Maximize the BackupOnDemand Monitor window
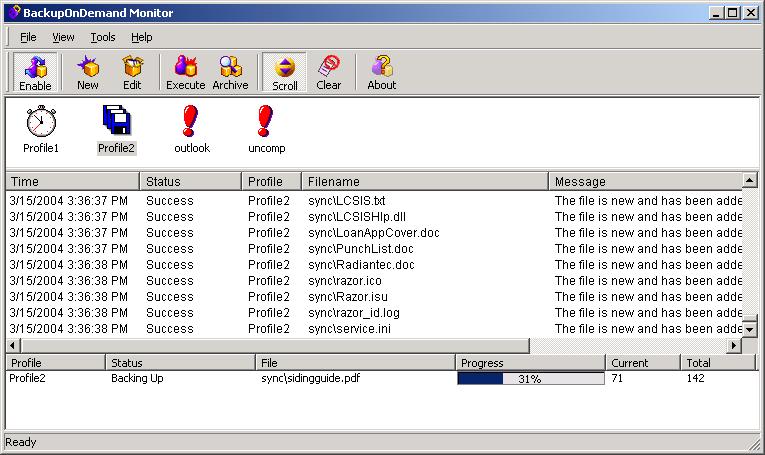Viewport: 765px width, 455px height. (x=732, y=13)
